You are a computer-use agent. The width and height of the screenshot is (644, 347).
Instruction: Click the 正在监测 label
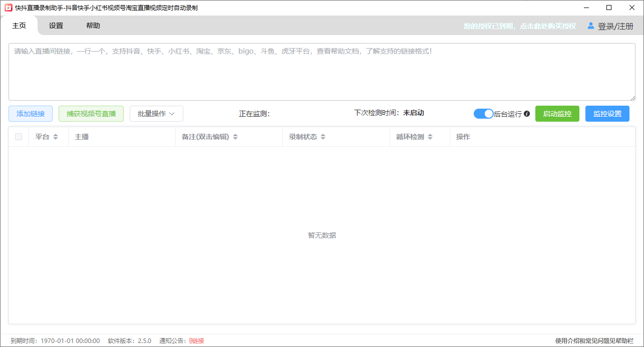[254, 114]
